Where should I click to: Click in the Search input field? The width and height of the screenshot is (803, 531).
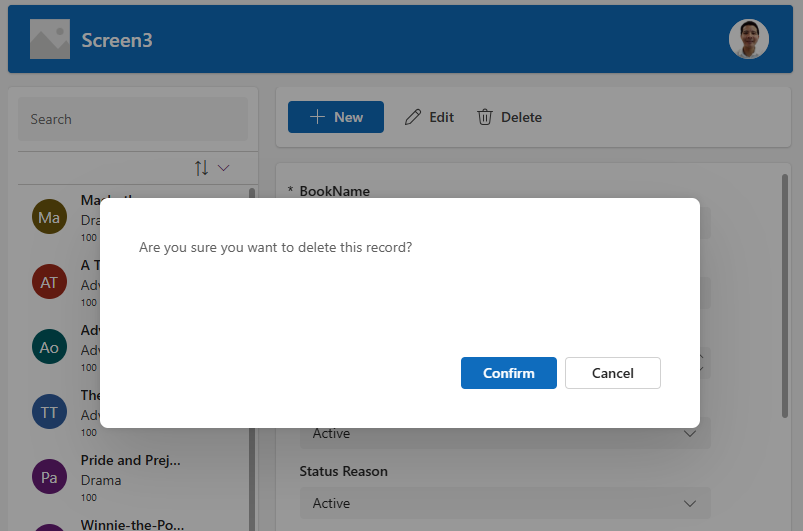(132, 119)
